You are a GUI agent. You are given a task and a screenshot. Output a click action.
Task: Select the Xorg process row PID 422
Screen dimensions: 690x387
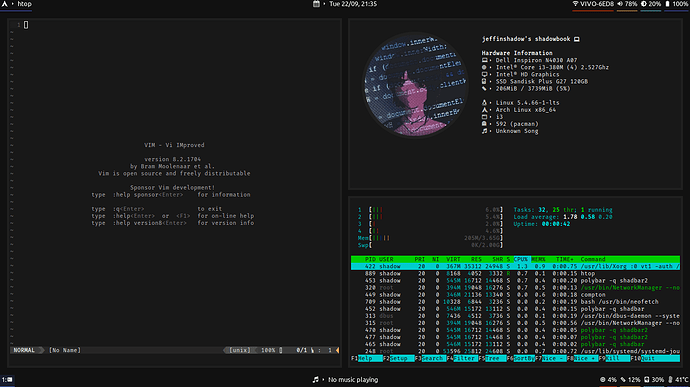[x=515, y=266]
